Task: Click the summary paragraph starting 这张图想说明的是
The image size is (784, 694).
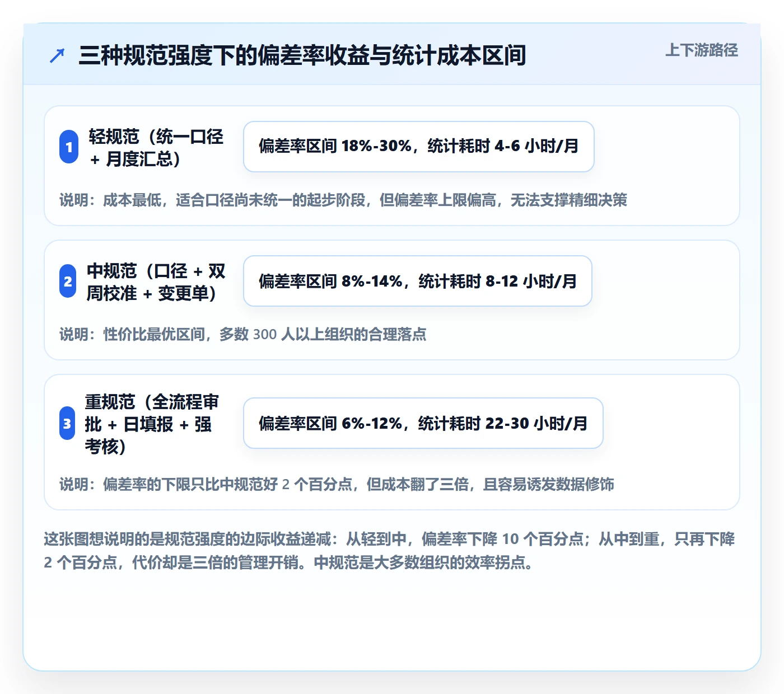Action: (390, 551)
